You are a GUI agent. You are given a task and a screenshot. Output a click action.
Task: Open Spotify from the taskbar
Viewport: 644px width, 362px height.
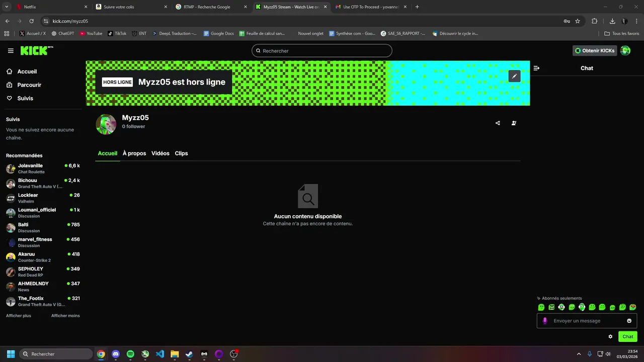click(130, 354)
